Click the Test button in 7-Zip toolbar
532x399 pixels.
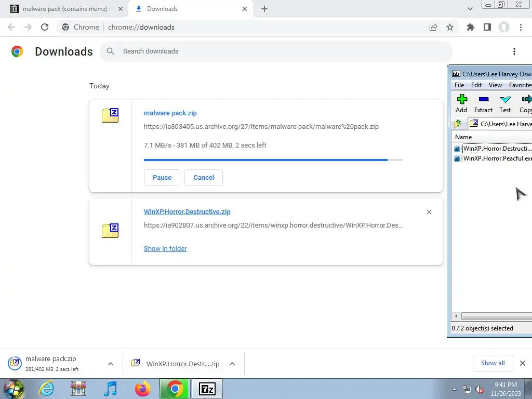pos(505,104)
